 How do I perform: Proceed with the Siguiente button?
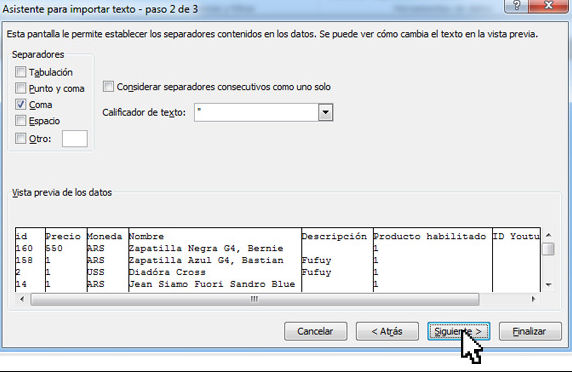coord(459,331)
